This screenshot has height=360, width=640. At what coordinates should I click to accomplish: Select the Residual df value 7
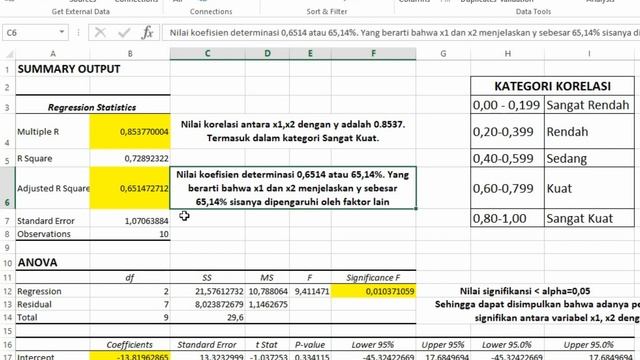(x=130, y=304)
